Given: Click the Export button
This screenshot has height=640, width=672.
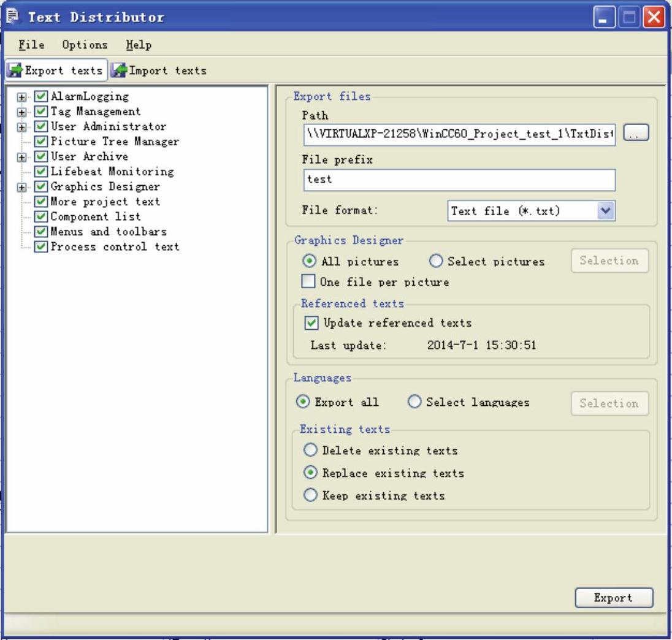Looking at the screenshot, I should 614,598.
